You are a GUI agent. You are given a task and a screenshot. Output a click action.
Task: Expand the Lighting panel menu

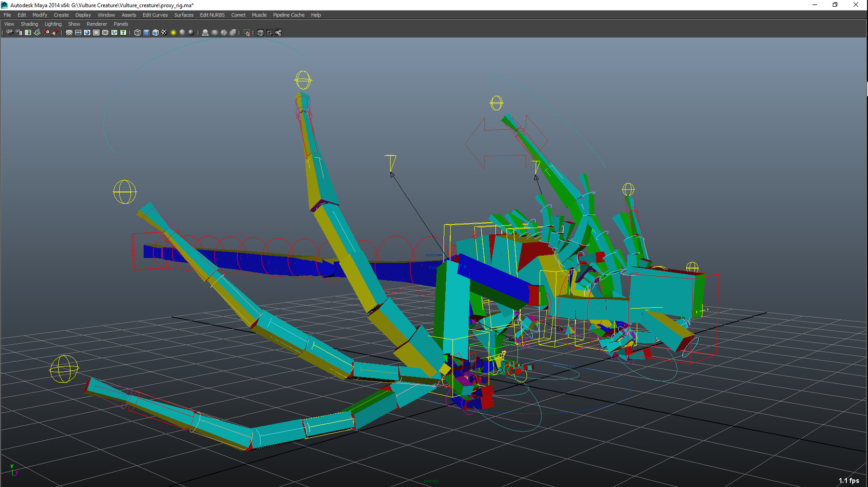tap(53, 24)
